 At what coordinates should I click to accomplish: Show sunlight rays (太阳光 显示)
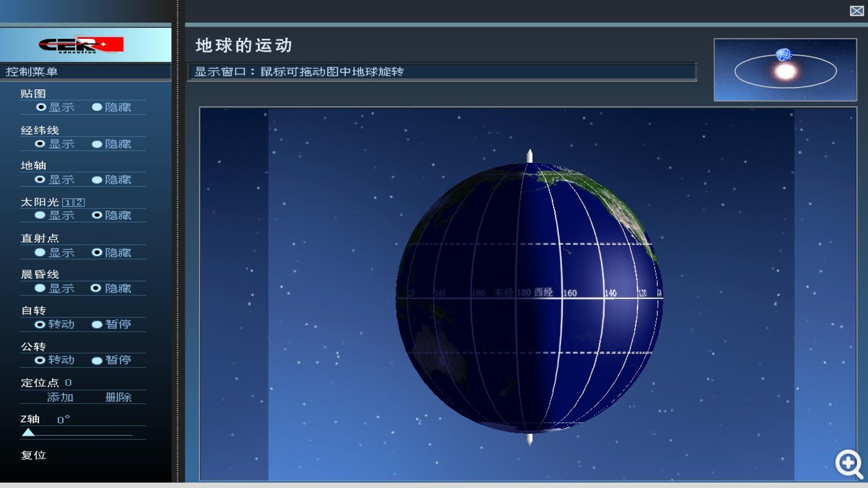55,215
